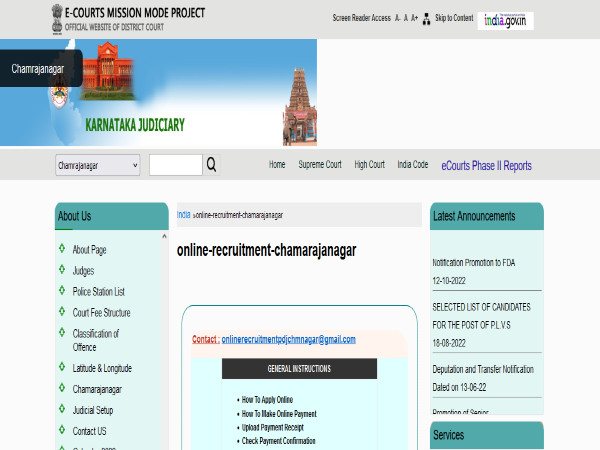The height and width of the screenshot is (450, 600).
Task: Open the Home menu item
Action: click(277, 165)
